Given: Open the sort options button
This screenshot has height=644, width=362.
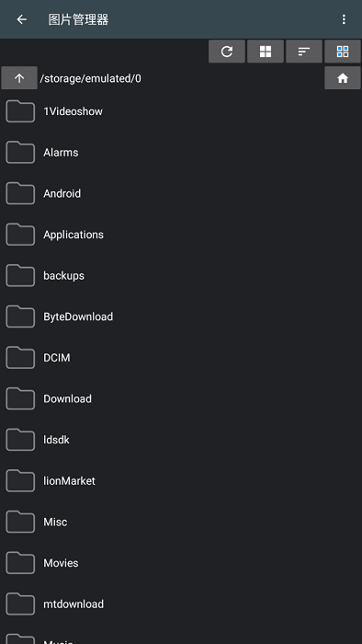Looking at the screenshot, I should (304, 52).
